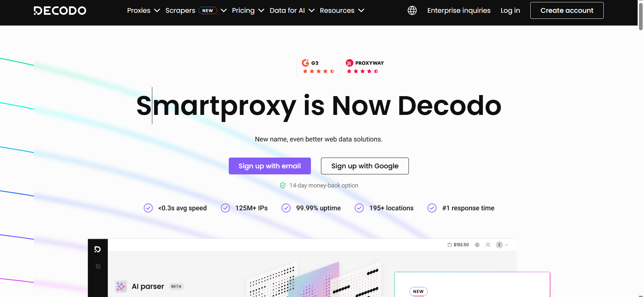644x297 pixels.
Task: Click the $192.50 balance text
Action: pyautogui.click(x=461, y=245)
